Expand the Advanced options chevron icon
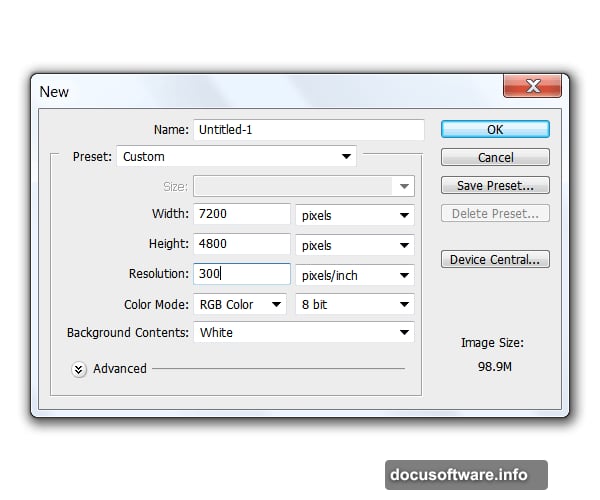 [x=79, y=369]
